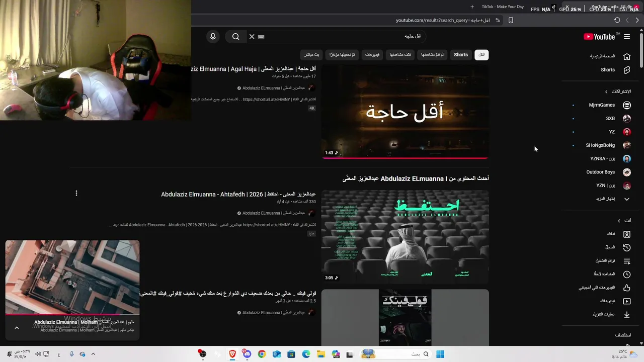This screenshot has height=362, width=644.
Task: Open the on-screen keyboard icon in search box
Action: [x=261, y=36]
